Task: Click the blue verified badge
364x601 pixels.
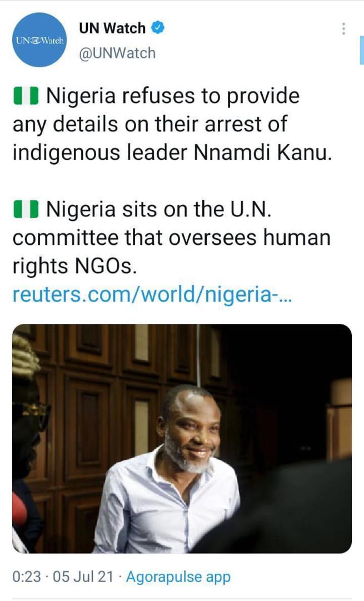Action: pos(158,28)
